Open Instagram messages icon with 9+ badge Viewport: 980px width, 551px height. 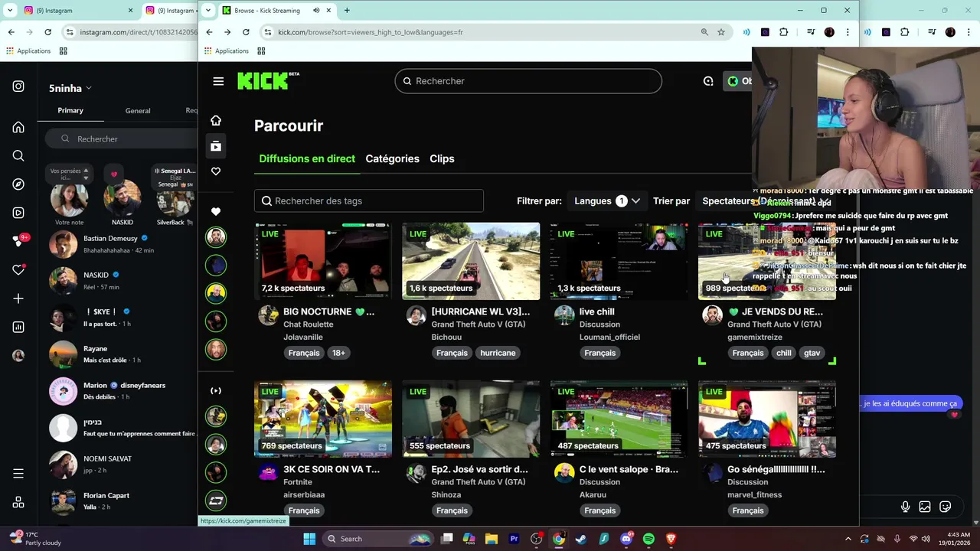(20, 241)
